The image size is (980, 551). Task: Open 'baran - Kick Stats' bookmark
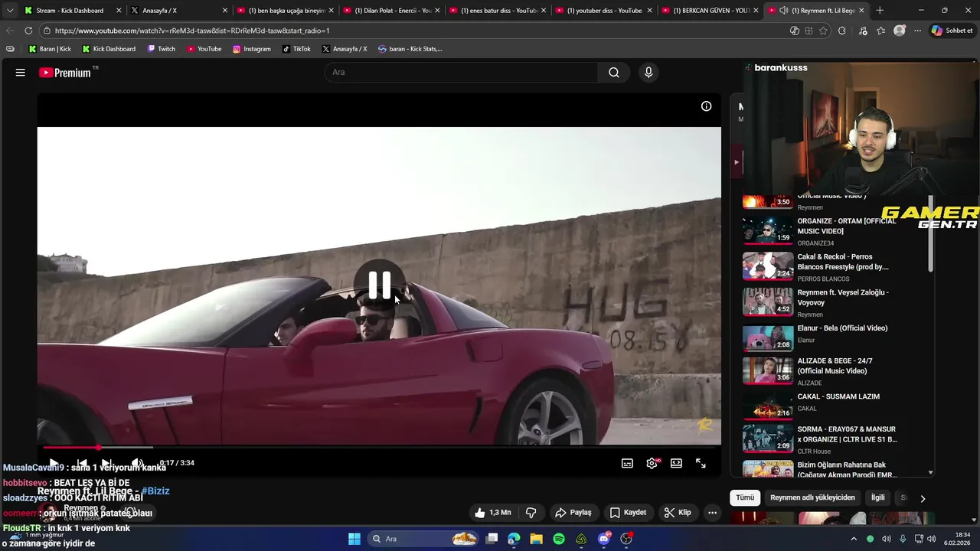pos(410,49)
